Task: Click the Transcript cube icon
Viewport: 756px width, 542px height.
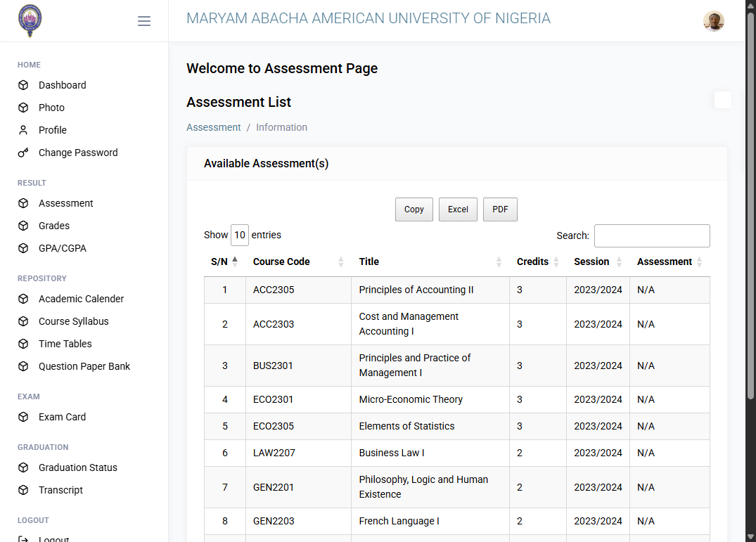Action: tap(23, 490)
